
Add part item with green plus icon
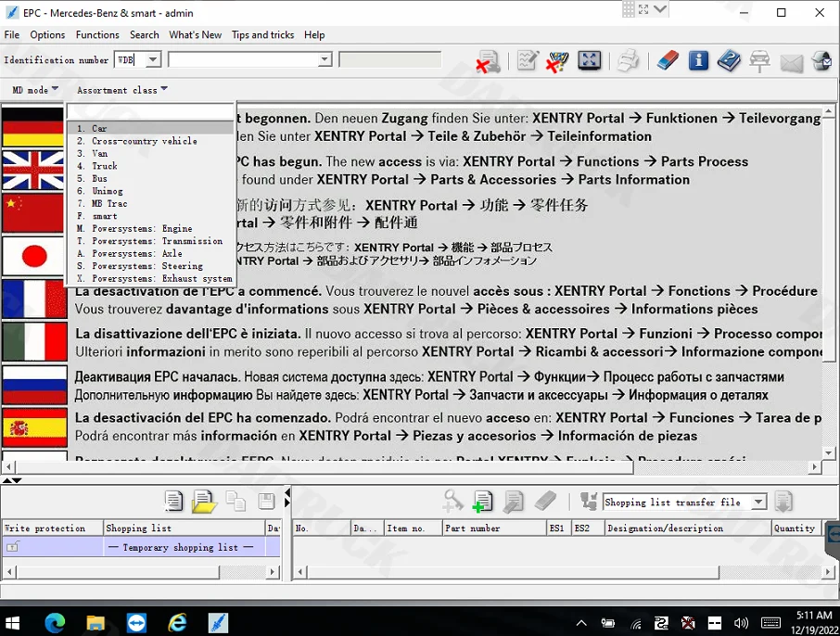pyautogui.click(x=483, y=502)
